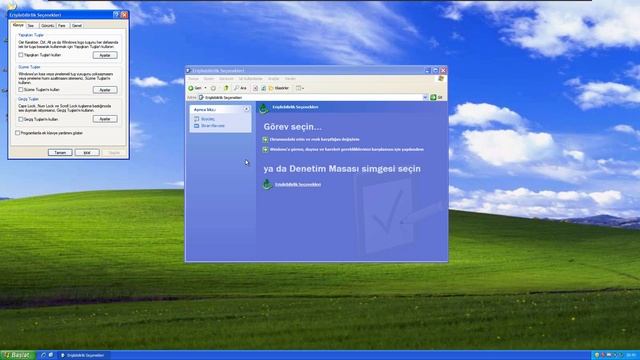Maximize the explorer window
This screenshot has width=640, height=360.
pos(435,71)
